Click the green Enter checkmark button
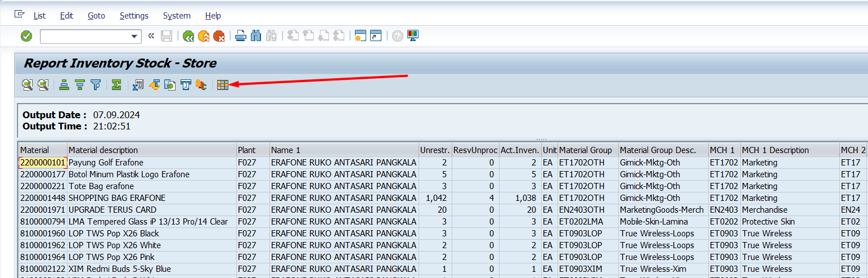Screen dimensions: 868x278 pos(26,36)
